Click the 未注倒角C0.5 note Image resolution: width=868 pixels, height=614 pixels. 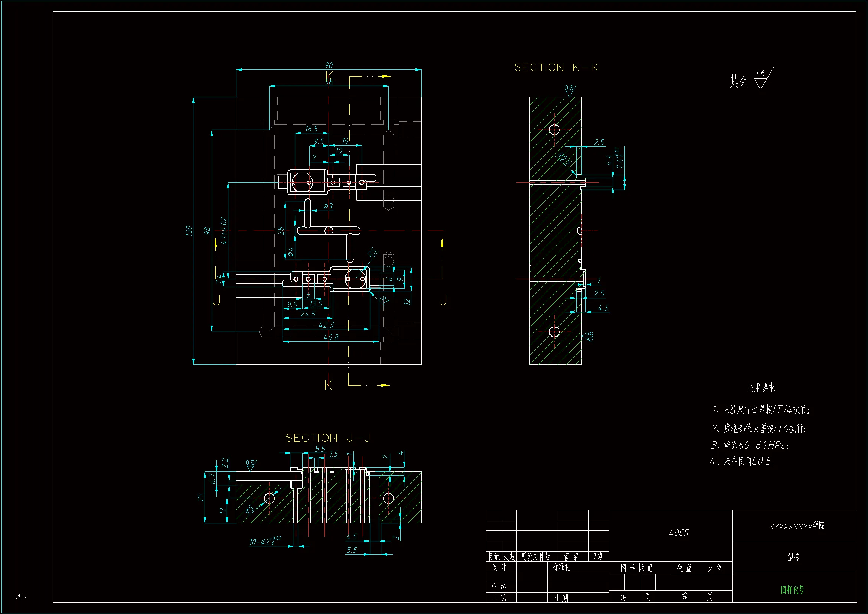742,461
